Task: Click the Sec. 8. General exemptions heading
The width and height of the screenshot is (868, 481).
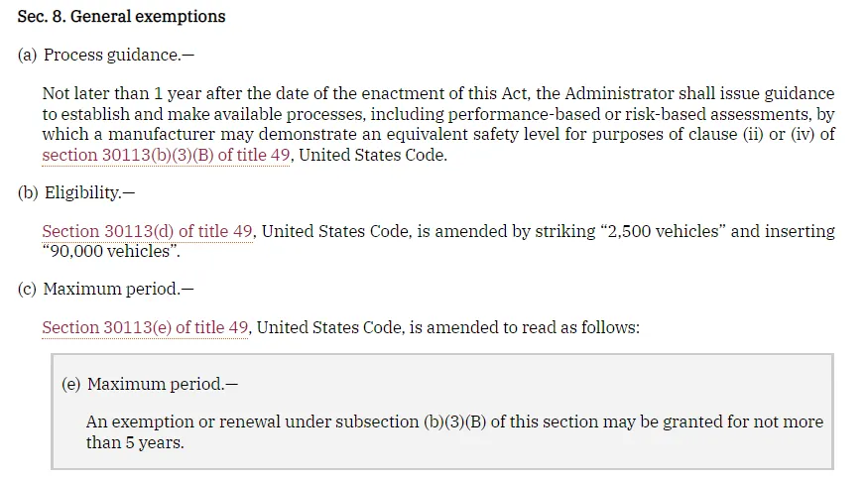Action: [x=121, y=17]
